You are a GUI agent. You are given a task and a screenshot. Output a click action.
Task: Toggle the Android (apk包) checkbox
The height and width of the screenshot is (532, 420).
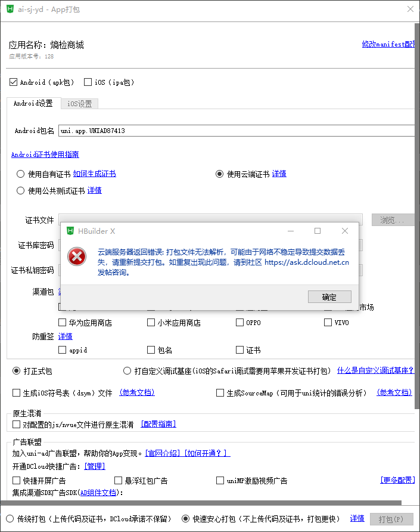click(x=13, y=82)
